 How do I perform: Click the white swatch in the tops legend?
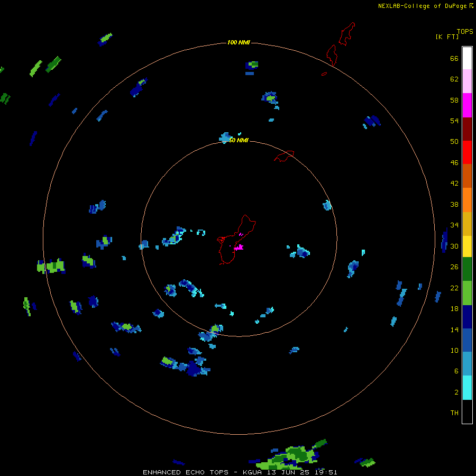click(467, 58)
